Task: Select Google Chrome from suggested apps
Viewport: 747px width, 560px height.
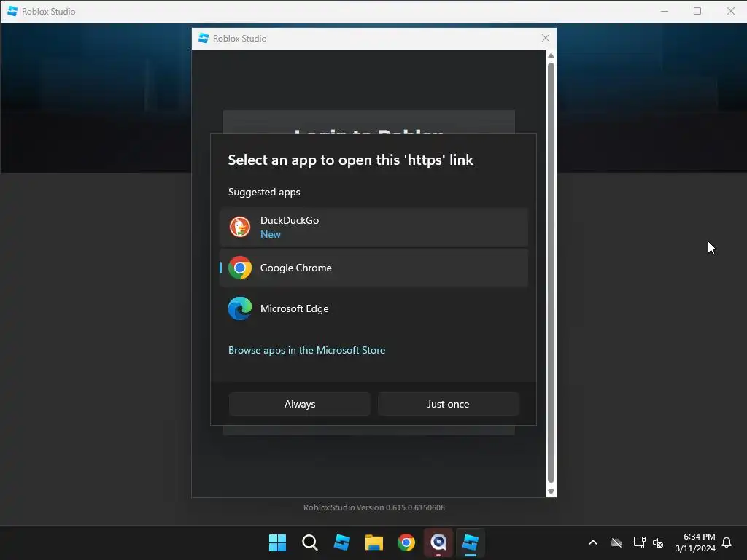Action: click(374, 268)
